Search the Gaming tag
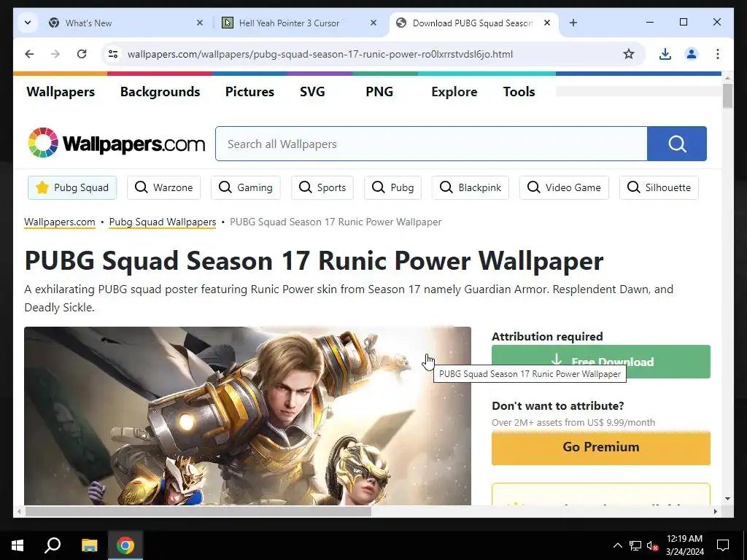747x560 pixels. pyautogui.click(x=245, y=187)
